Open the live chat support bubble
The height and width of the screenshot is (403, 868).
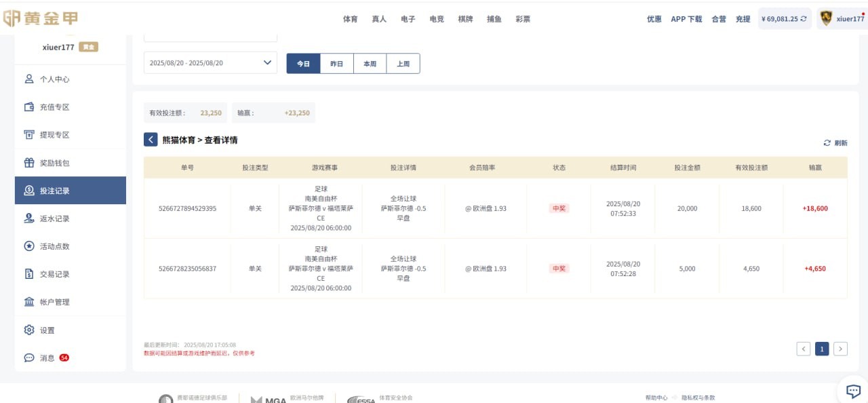[853, 391]
